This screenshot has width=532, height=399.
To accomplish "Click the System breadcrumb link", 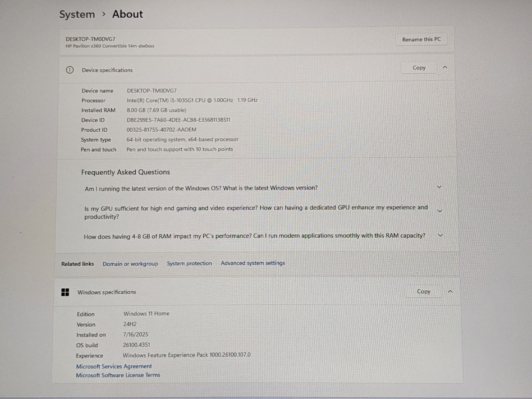I will click(x=77, y=14).
